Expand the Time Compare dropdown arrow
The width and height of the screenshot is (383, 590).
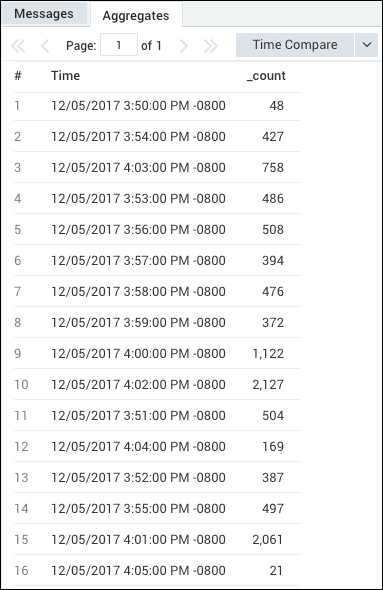click(366, 45)
